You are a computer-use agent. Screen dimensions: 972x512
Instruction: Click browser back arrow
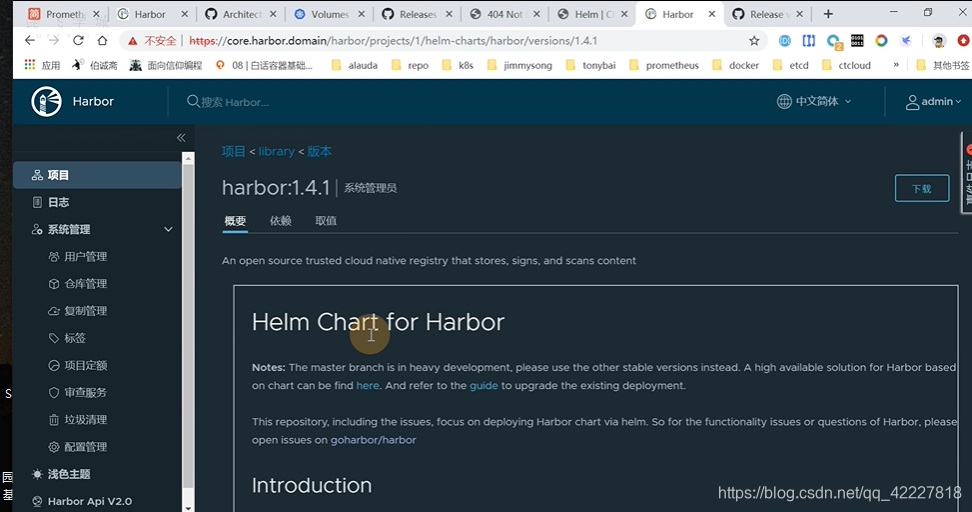click(x=29, y=41)
